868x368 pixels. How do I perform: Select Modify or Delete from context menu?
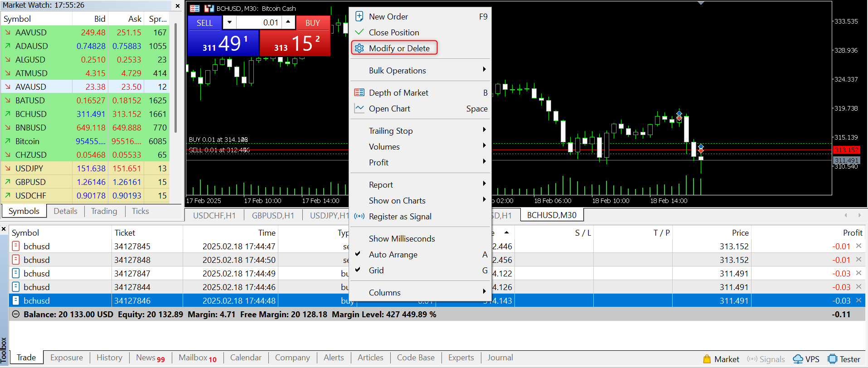tap(399, 48)
